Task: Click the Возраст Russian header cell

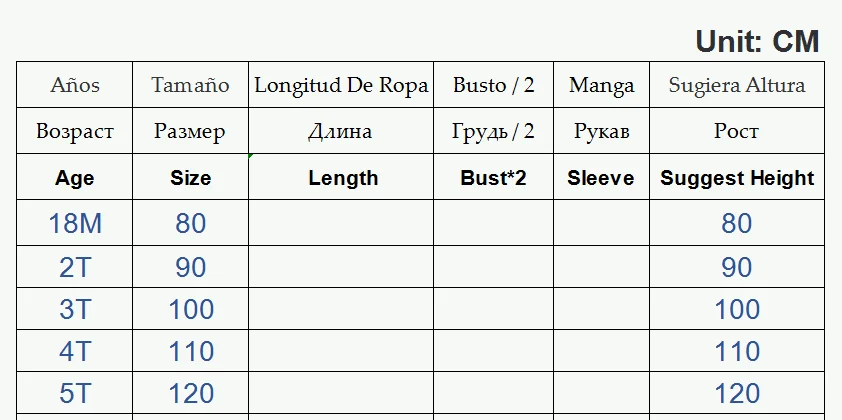Action: tap(75, 131)
